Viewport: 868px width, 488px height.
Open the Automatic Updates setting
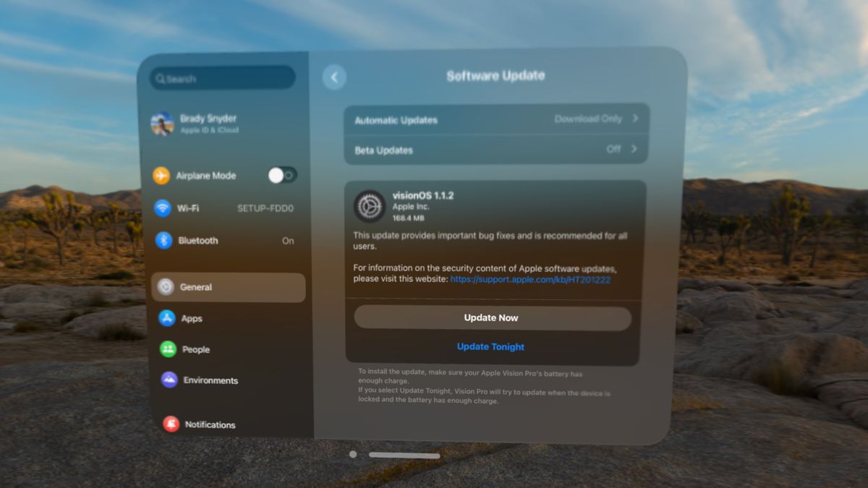(497, 120)
